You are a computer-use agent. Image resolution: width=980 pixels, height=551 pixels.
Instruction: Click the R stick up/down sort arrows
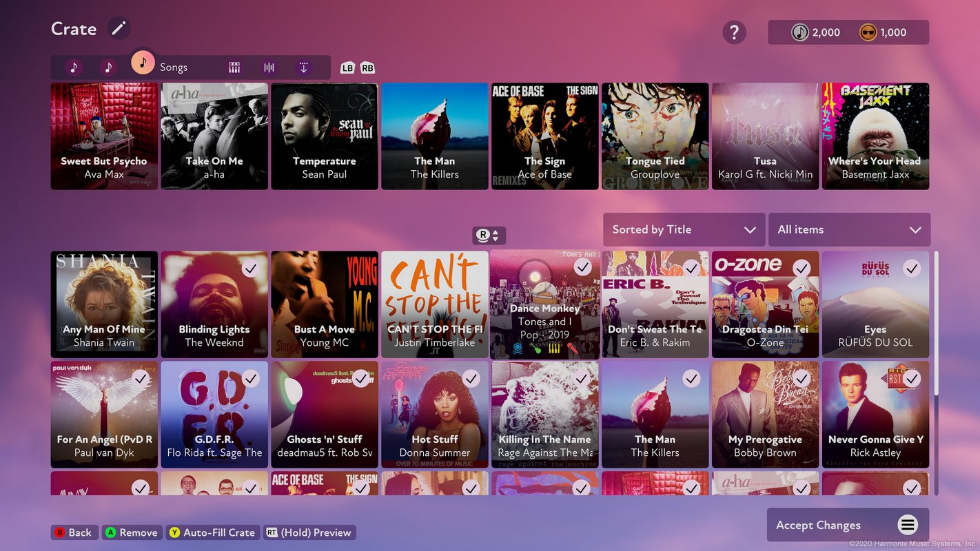point(489,236)
